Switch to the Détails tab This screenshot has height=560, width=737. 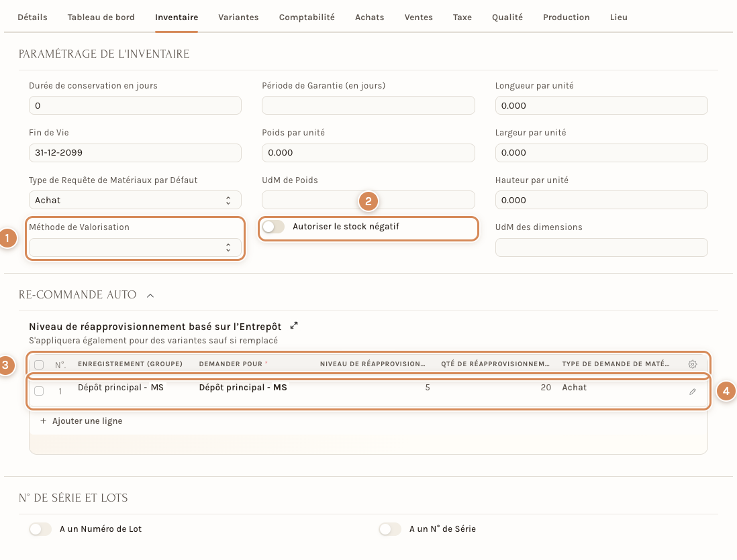(x=32, y=17)
